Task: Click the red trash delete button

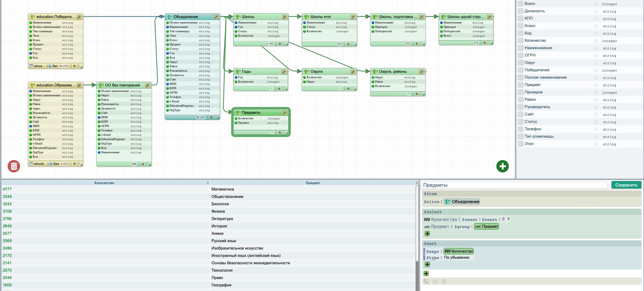Action: [x=14, y=166]
